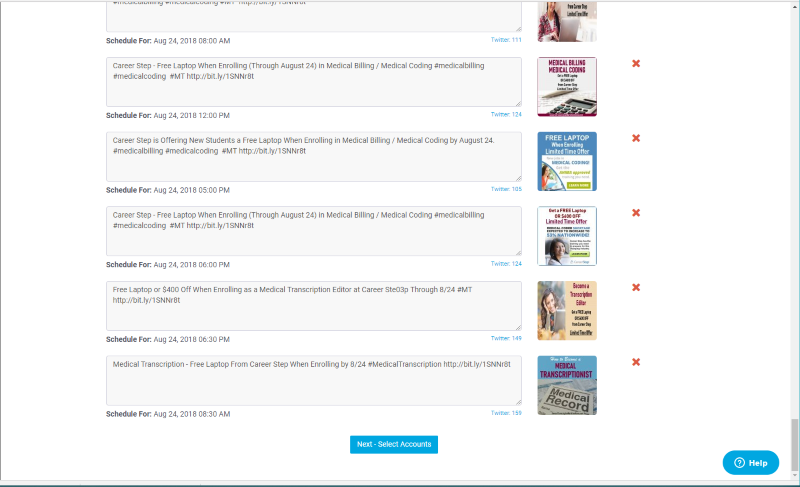Open the Medical Transcriptionist record thumbnail
800x487 pixels.
[x=567, y=385]
